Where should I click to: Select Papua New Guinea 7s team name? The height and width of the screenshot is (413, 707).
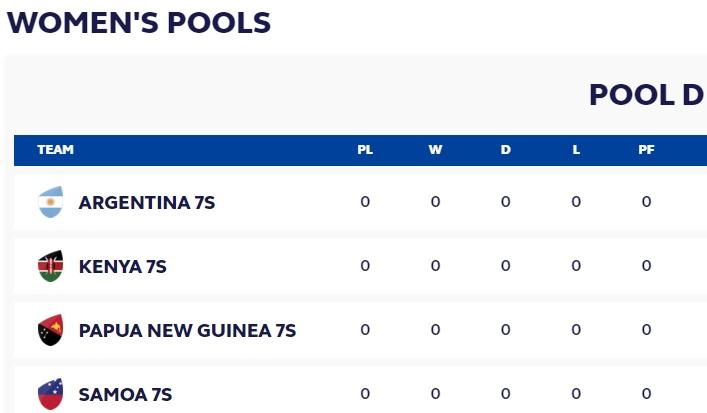[187, 330]
